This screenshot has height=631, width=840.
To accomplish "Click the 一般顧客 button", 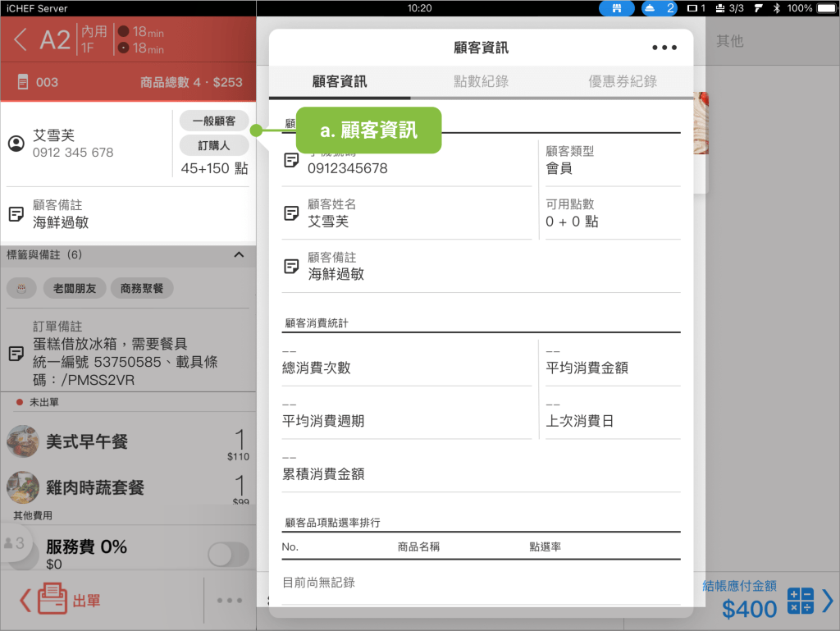I will [x=213, y=121].
